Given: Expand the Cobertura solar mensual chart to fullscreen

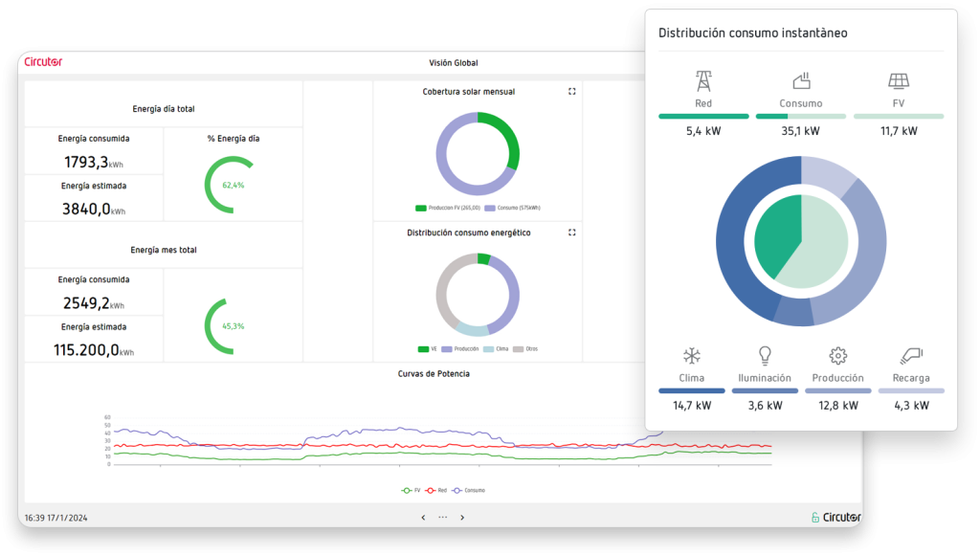Looking at the screenshot, I should click(x=571, y=91).
